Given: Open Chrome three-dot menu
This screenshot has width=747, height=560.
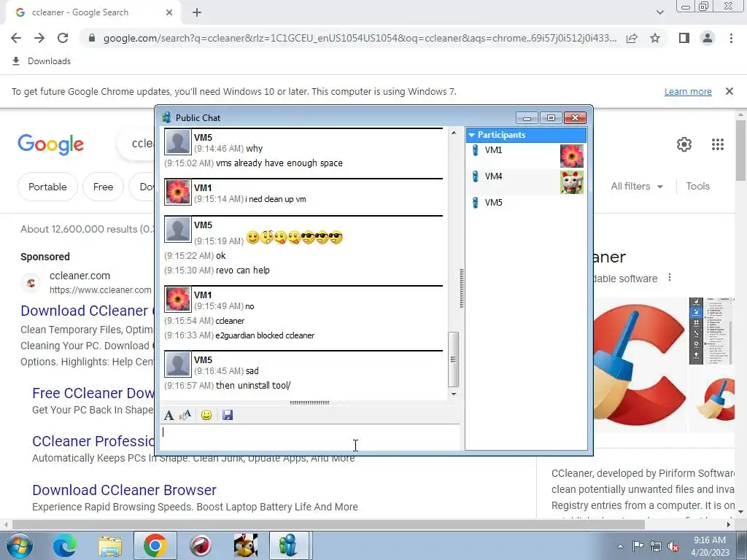Looking at the screenshot, I should pos(731,38).
